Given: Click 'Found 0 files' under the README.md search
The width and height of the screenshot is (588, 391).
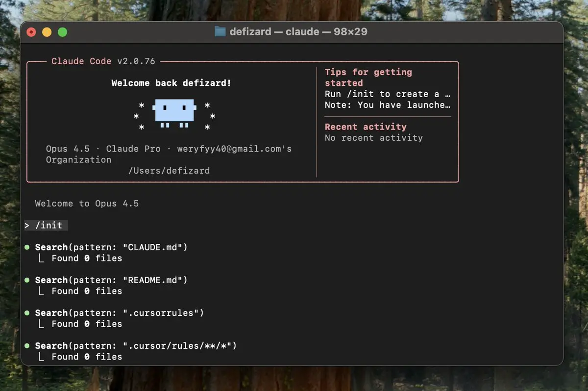Looking at the screenshot, I should [87, 291].
